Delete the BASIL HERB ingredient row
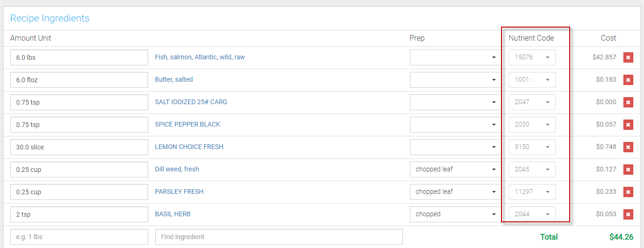The image size is (644, 248). (x=628, y=214)
